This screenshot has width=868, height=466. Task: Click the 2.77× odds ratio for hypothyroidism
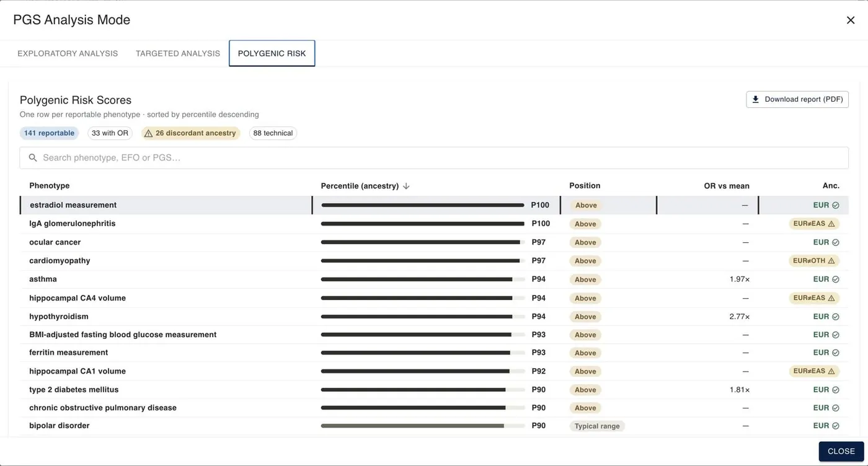740,317
